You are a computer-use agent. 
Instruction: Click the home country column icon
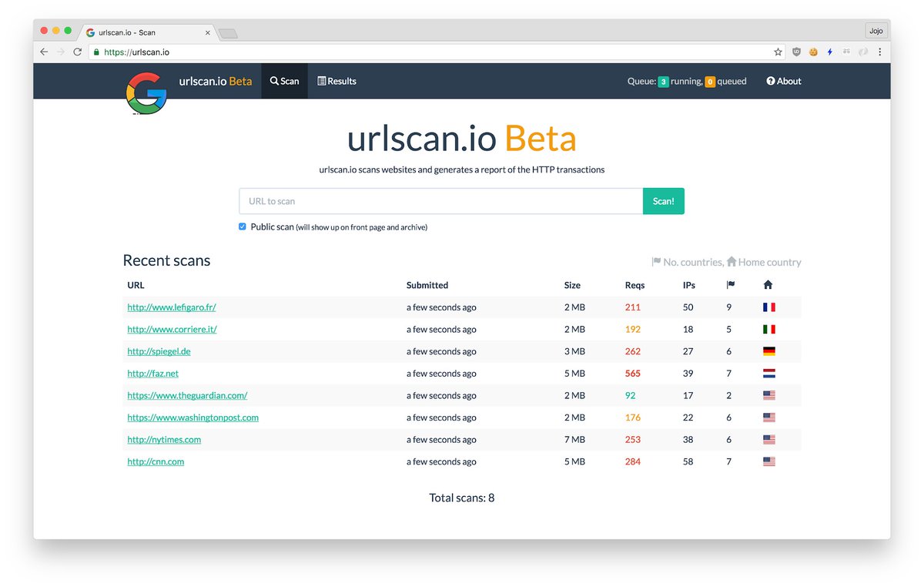[768, 285]
